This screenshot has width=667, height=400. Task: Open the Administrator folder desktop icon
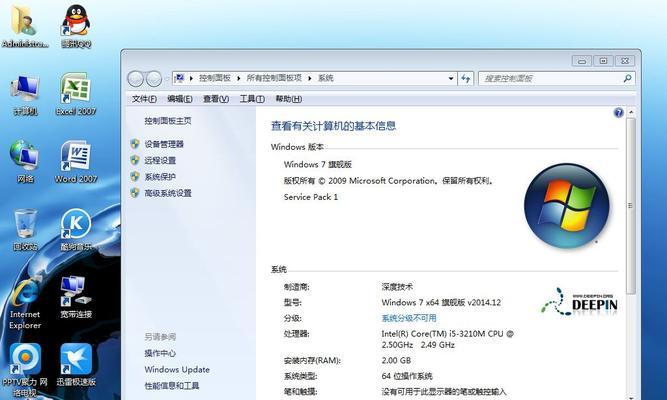coord(25,26)
